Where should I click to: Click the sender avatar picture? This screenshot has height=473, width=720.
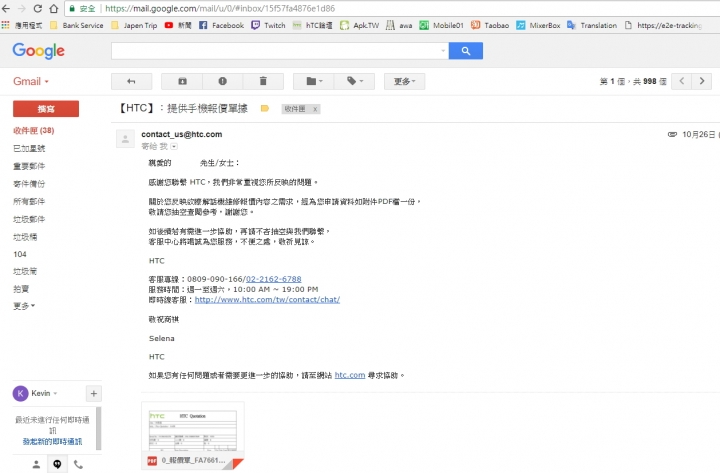pos(125,139)
